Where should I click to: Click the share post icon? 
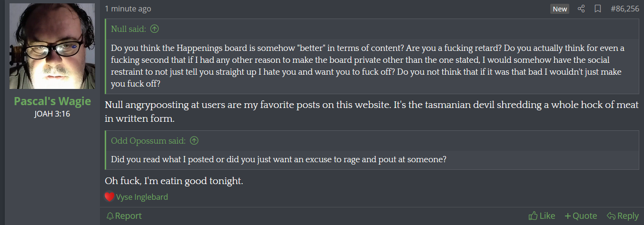pyautogui.click(x=581, y=9)
